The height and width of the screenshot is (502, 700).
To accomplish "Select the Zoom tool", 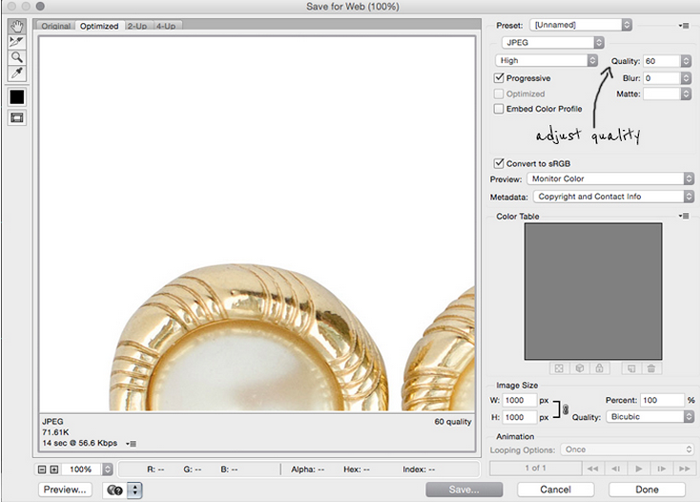I will [x=17, y=57].
